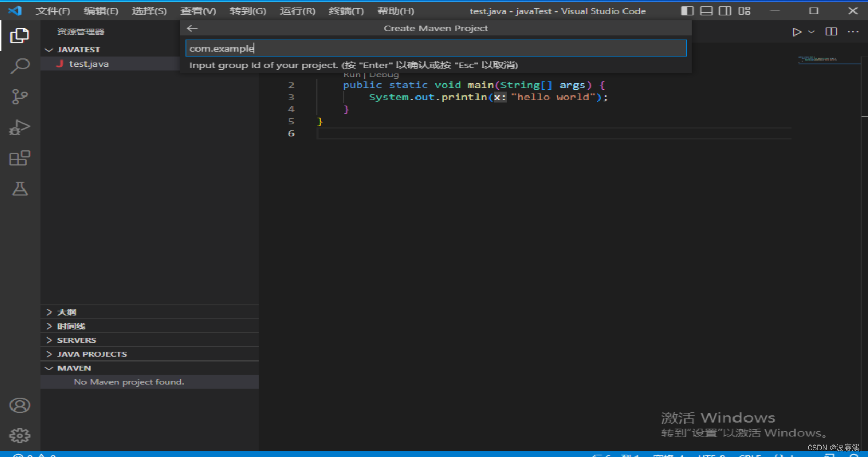Open the Manage gear settings icon

[x=20, y=436]
